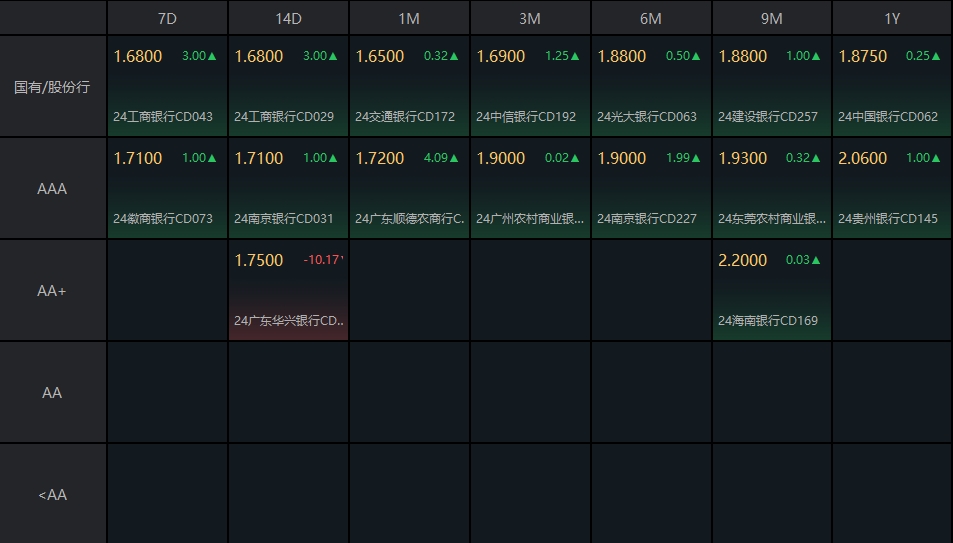
Task: Select the 2.0600 yield in the 1Y column
Action: click(863, 158)
